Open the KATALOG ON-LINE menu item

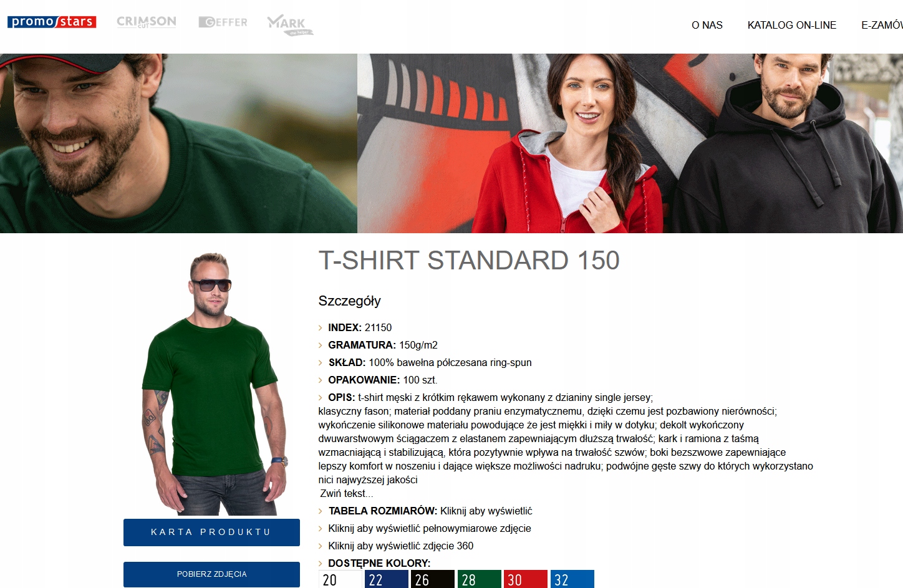click(x=792, y=25)
